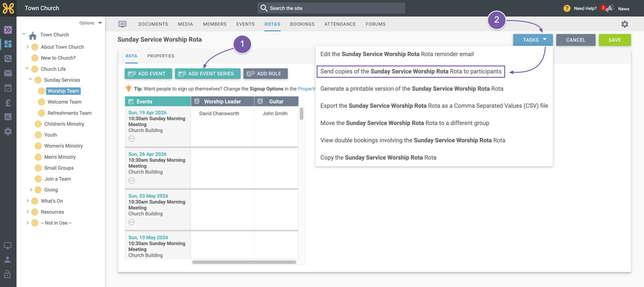Open the Bookings tab
The height and width of the screenshot is (287, 644).
pyautogui.click(x=302, y=24)
